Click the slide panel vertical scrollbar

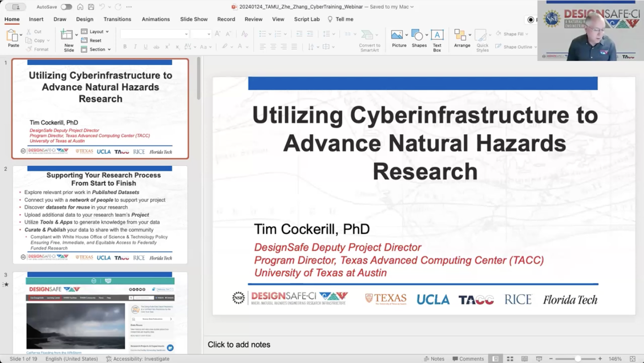tap(199, 78)
